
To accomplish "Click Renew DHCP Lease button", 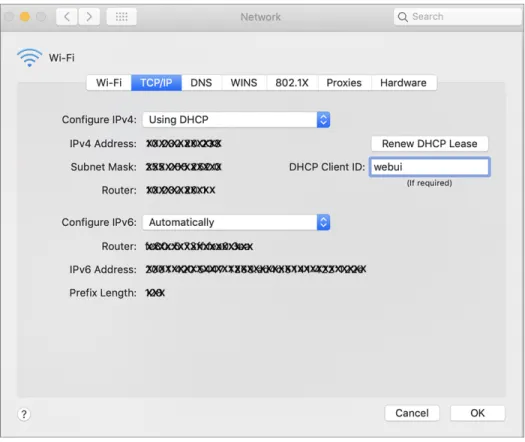I will pyautogui.click(x=430, y=144).
